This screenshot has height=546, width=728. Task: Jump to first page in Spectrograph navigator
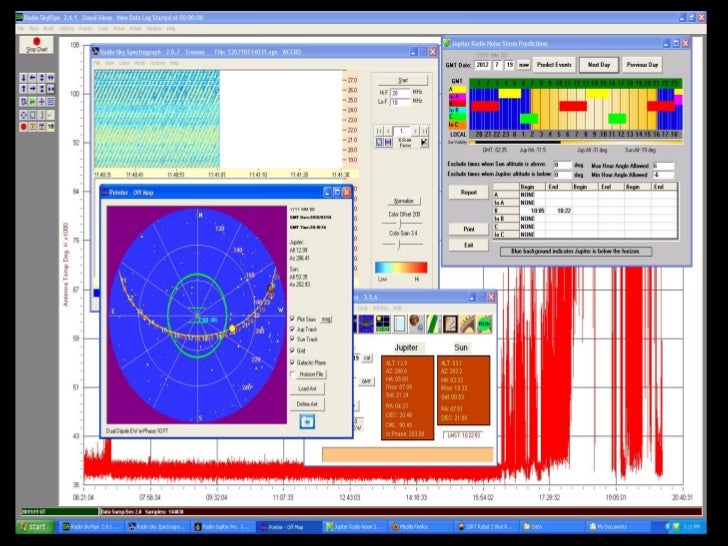[379, 131]
